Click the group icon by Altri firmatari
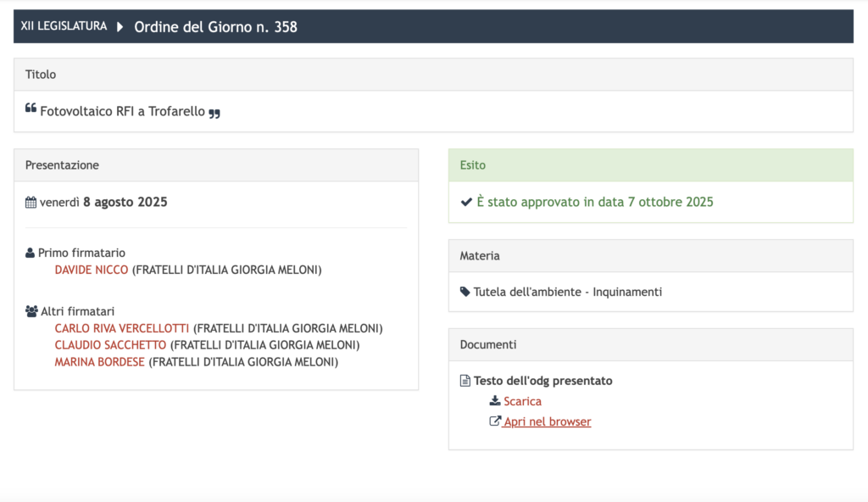This screenshot has height=502, width=868. [x=32, y=311]
